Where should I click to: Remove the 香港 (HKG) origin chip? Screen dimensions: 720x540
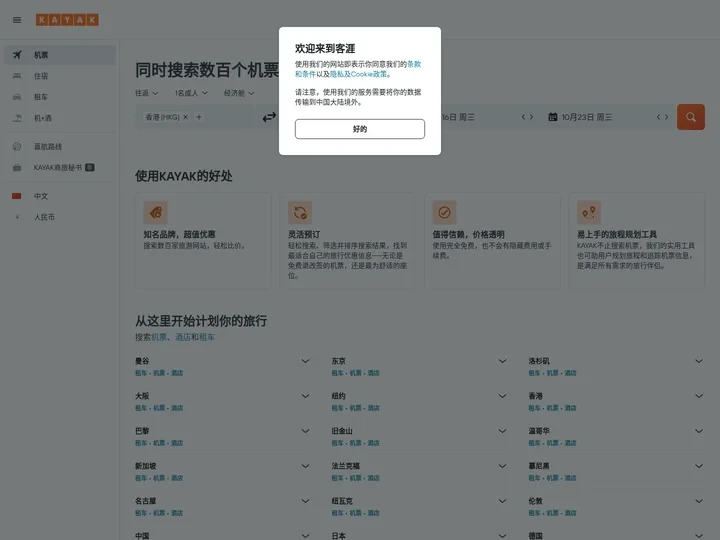[x=186, y=118]
